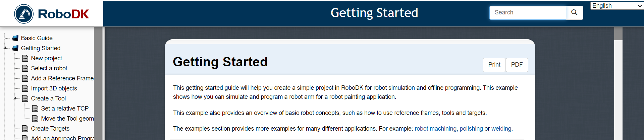
Task: Open Add a Reference Frame topic
Action: point(62,78)
